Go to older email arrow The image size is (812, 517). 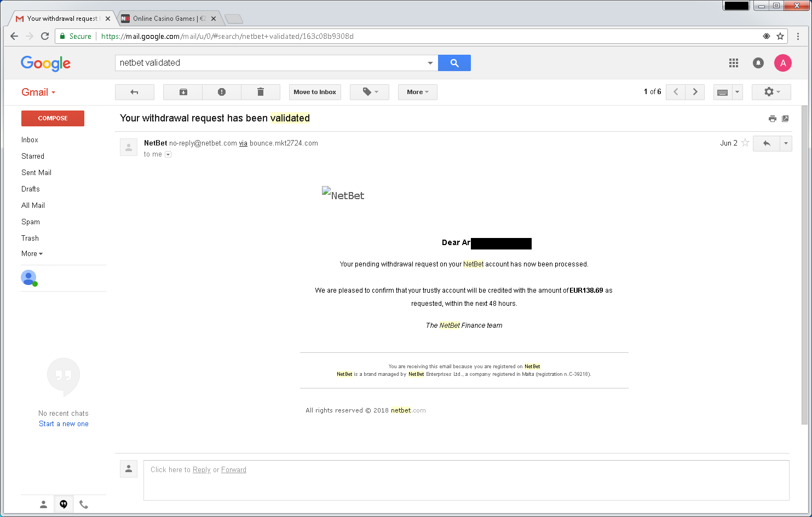(x=695, y=92)
